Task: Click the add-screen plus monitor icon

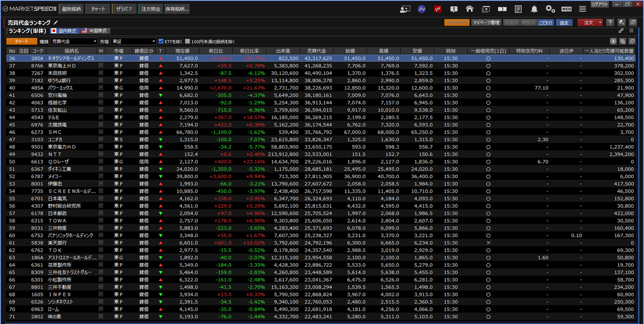Action: [486, 9]
